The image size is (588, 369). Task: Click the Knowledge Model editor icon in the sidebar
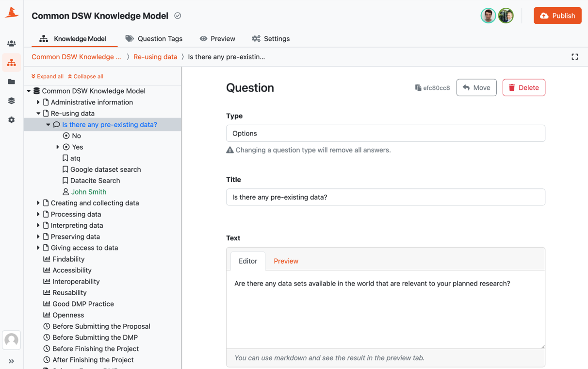[x=11, y=63]
